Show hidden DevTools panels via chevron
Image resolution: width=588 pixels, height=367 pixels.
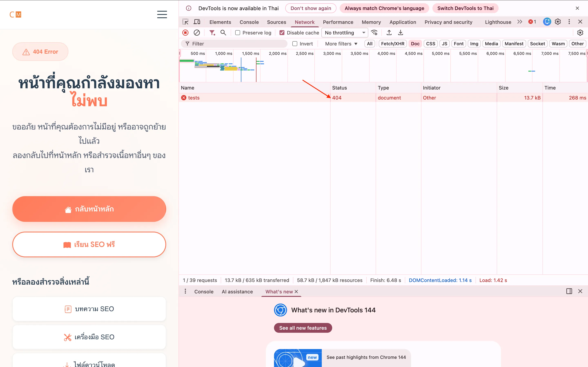click(x=519, y=22)
